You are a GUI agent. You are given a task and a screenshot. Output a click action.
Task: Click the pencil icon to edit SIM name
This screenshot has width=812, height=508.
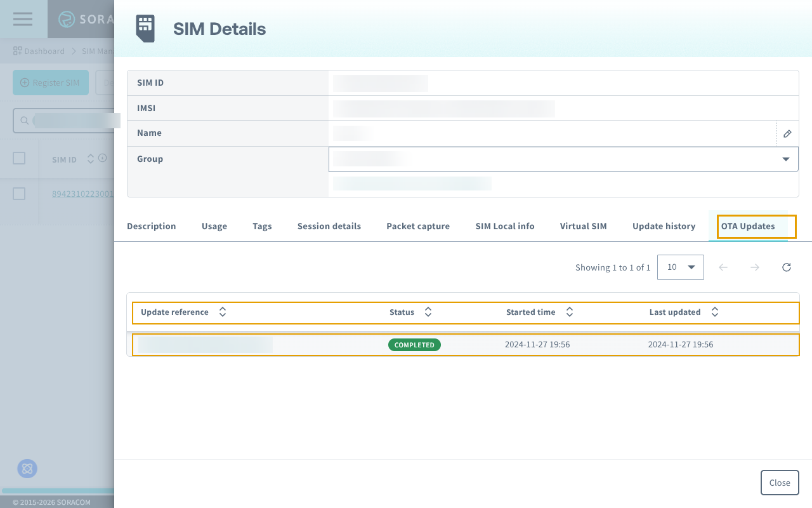[x=787, y=133]
